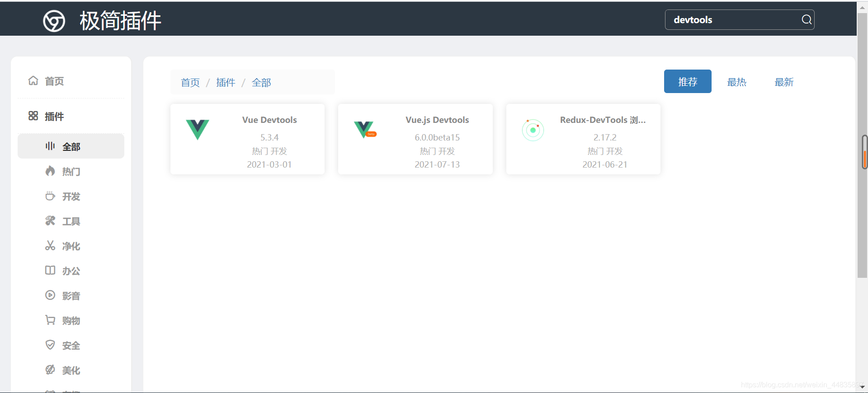Viewport: 868px width, 393px height.
Task: Click version text 2.17.2
Action: point(605,137)
